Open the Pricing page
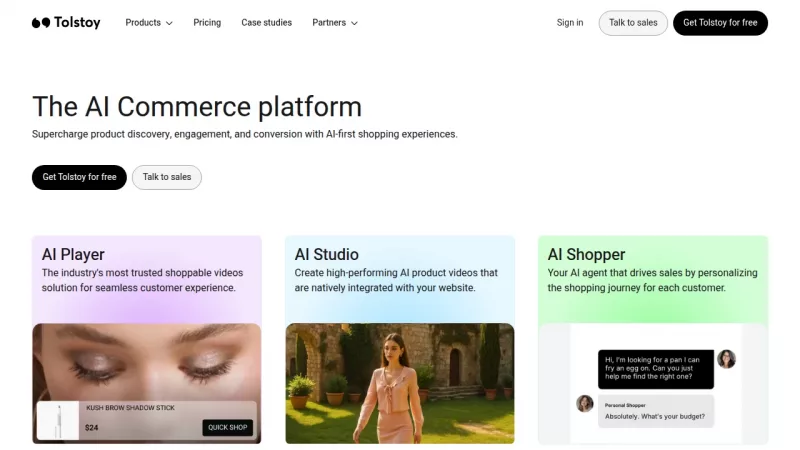This screenshot has width=800, height=450. click(207, 23)
